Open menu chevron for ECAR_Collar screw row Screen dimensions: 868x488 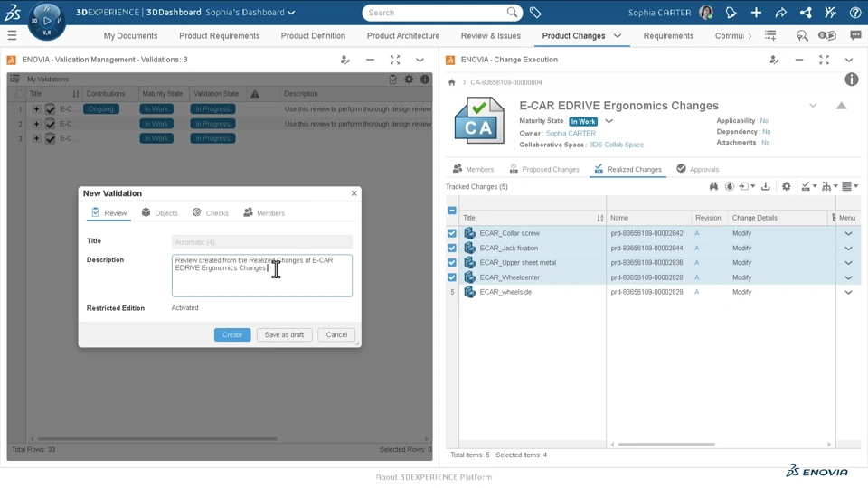tap(848, 233)
